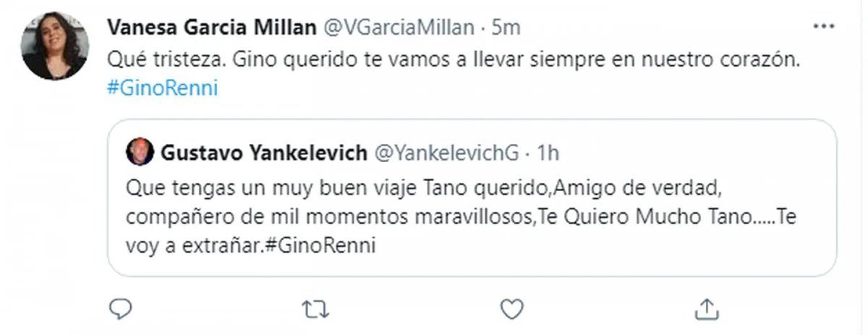
Task: Open the three-dot more options menu
Action: click(825, 27)
